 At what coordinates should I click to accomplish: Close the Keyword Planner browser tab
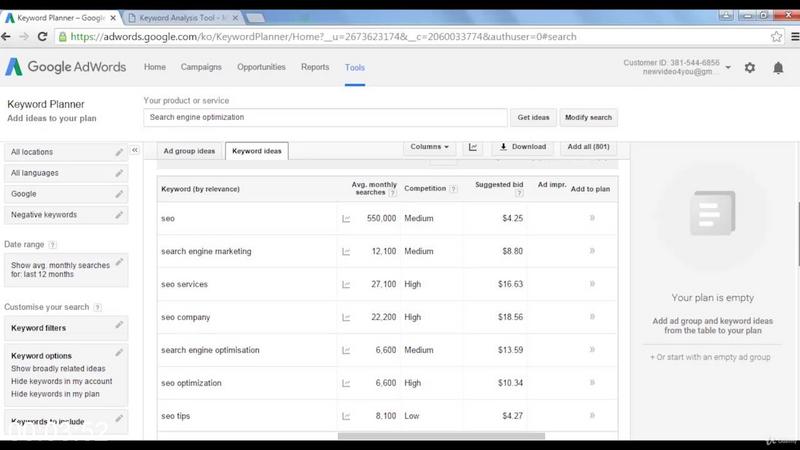click(x=113, y=18)
